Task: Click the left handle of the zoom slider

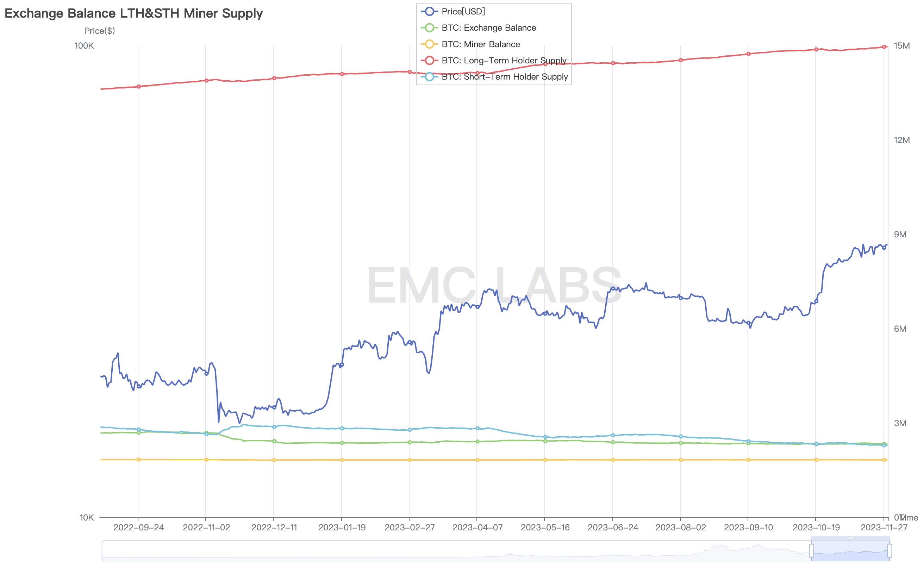Action: pos(811,550)
